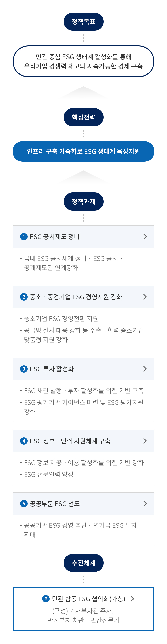167x644 pixels.
Task: Click the number 4 badge icon
Action: click(x=24, y=441)
